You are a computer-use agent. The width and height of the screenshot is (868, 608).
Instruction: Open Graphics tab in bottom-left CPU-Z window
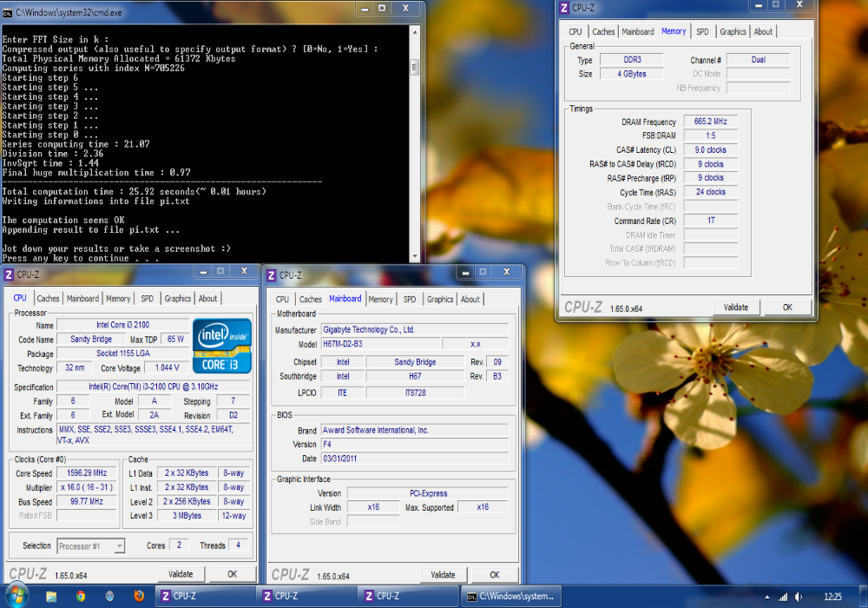tap(178, 299)
